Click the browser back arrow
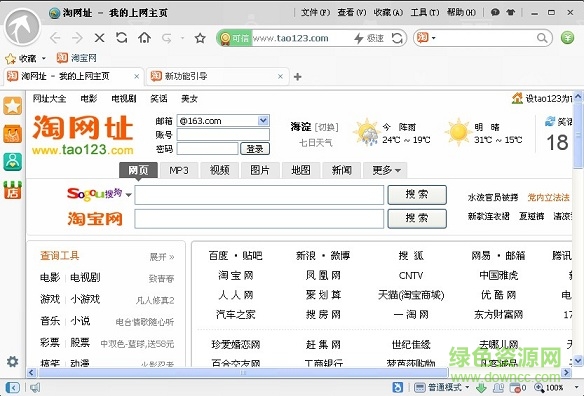 [x=55, y=38]
